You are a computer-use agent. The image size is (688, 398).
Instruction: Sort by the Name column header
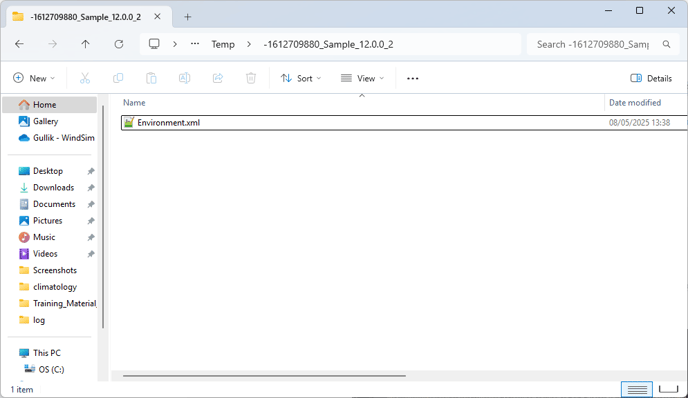pos(134,103)
